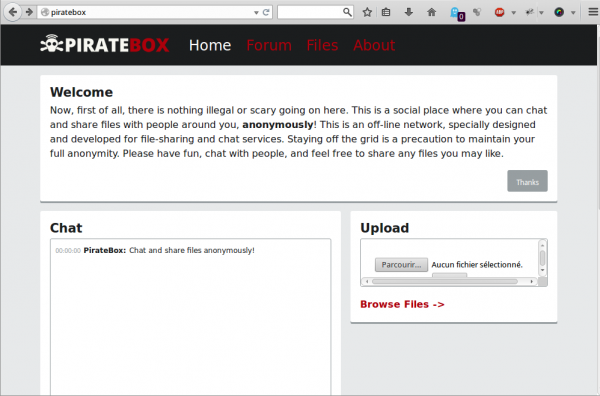Go to the browser home icon

point(432,12)
